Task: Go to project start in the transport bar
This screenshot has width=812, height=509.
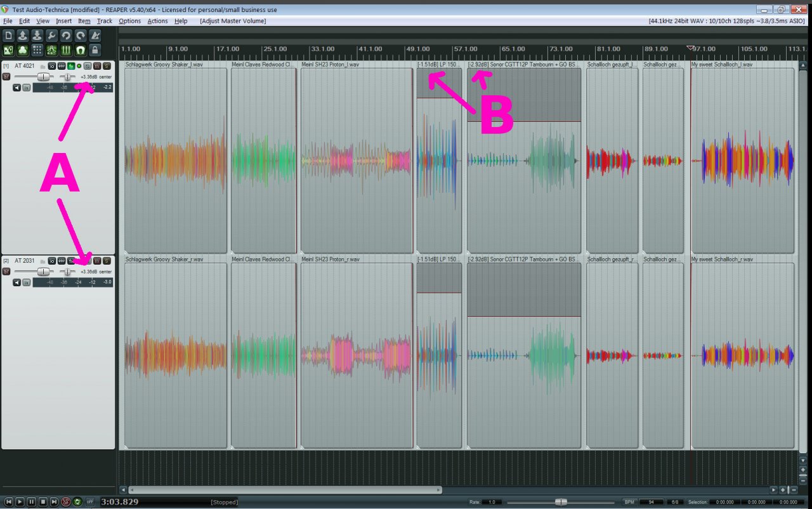Action: [x=8, y=502]
